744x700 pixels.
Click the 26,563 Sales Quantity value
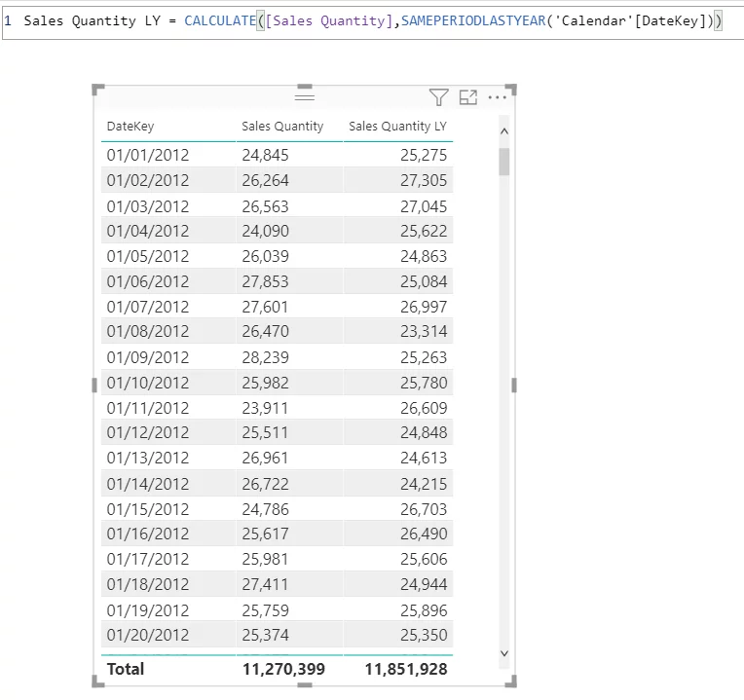265,206
